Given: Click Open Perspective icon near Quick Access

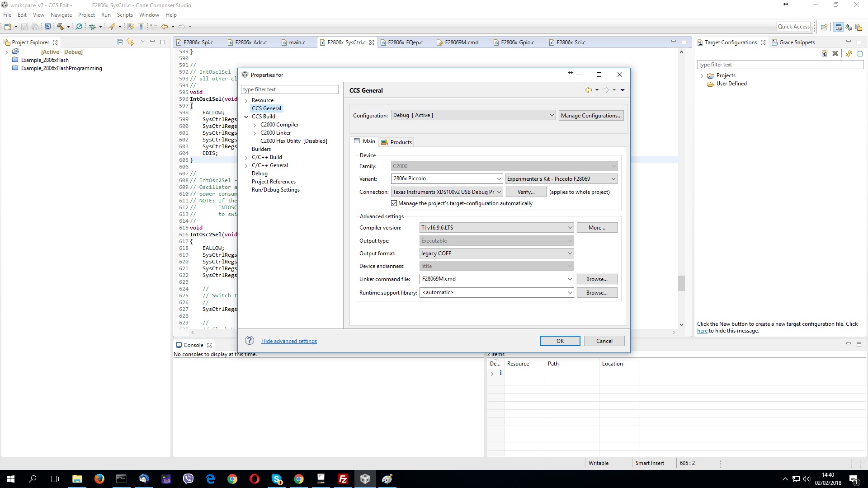Looking at the screenshot, I should click(x=824, y=27).
